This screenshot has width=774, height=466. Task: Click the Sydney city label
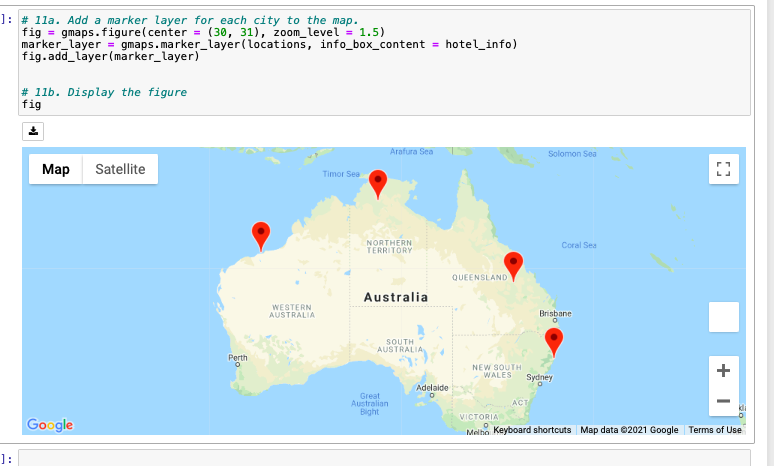click(540, 378)
